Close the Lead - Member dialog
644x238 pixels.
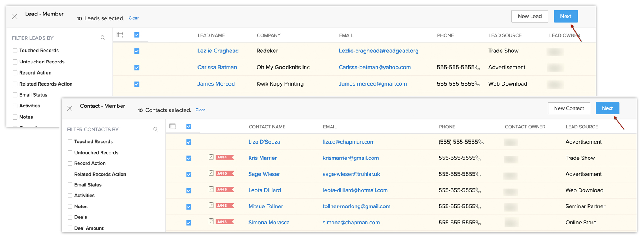15,16
